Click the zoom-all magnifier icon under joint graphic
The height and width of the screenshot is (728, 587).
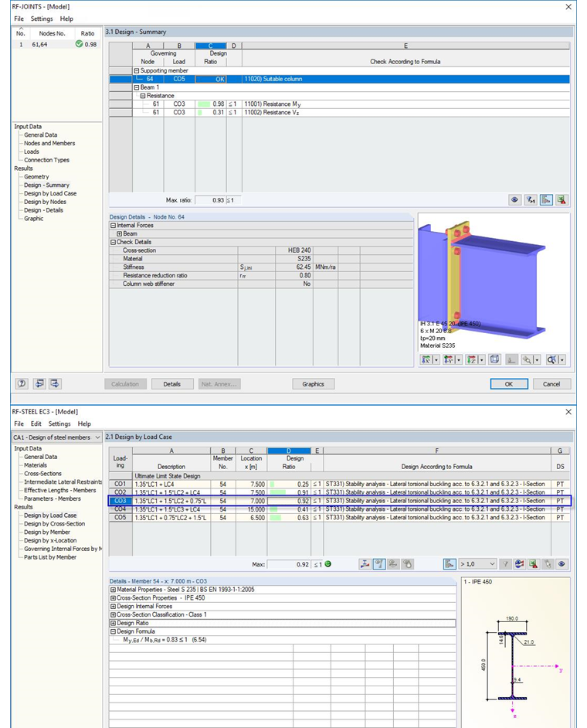tap(551, 359)
